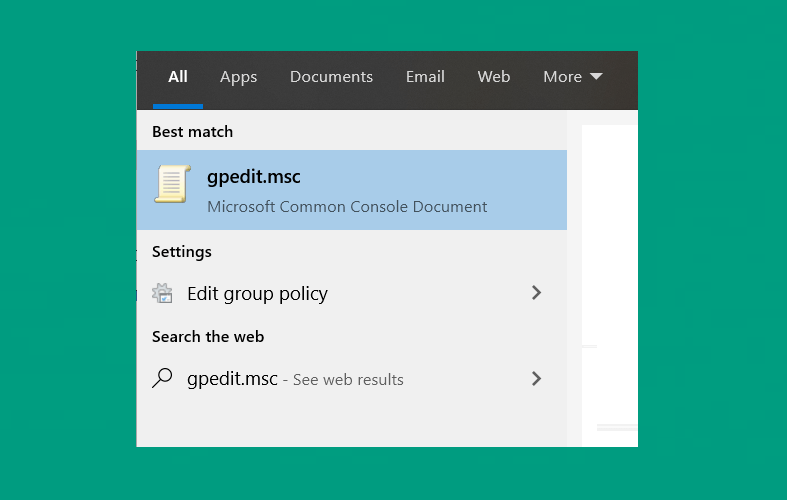This screenshot has height=500, width=787.
Task: Click Microsoft Common Console Document subtitle
Action: (x=347, y=207)
